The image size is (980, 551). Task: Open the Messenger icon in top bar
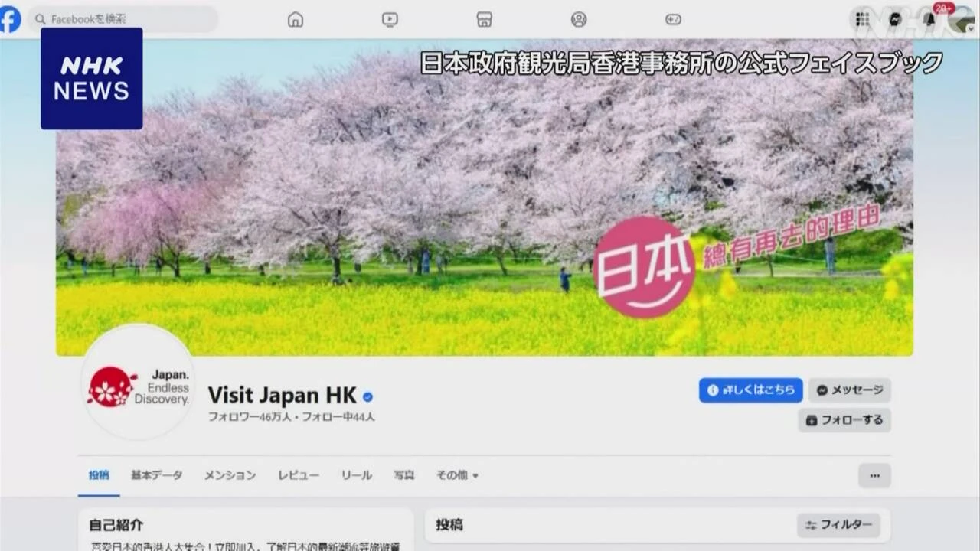(896, 20)
